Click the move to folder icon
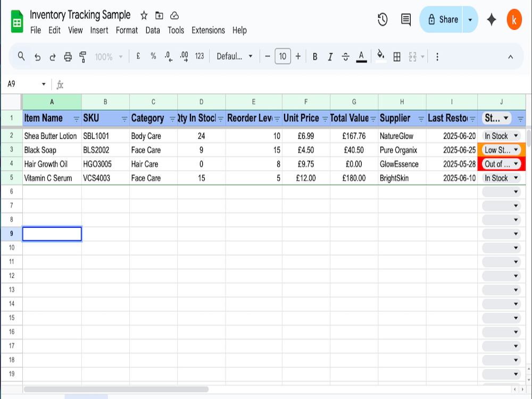 [159, 15]
